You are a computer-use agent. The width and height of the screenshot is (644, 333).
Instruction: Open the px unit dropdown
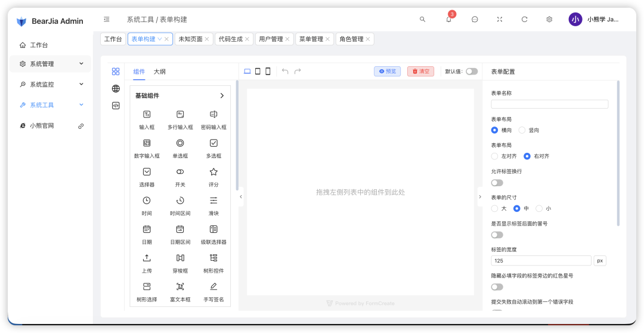point(600,261)
